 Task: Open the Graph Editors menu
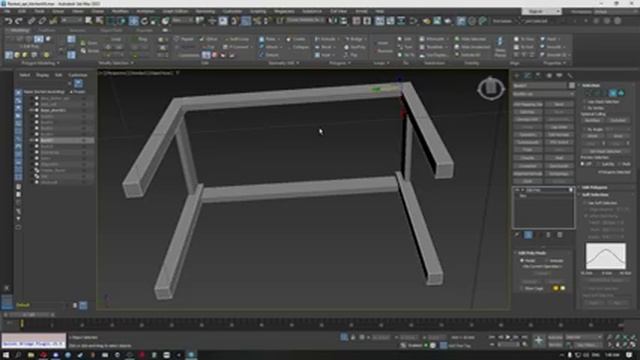point(175,11)
